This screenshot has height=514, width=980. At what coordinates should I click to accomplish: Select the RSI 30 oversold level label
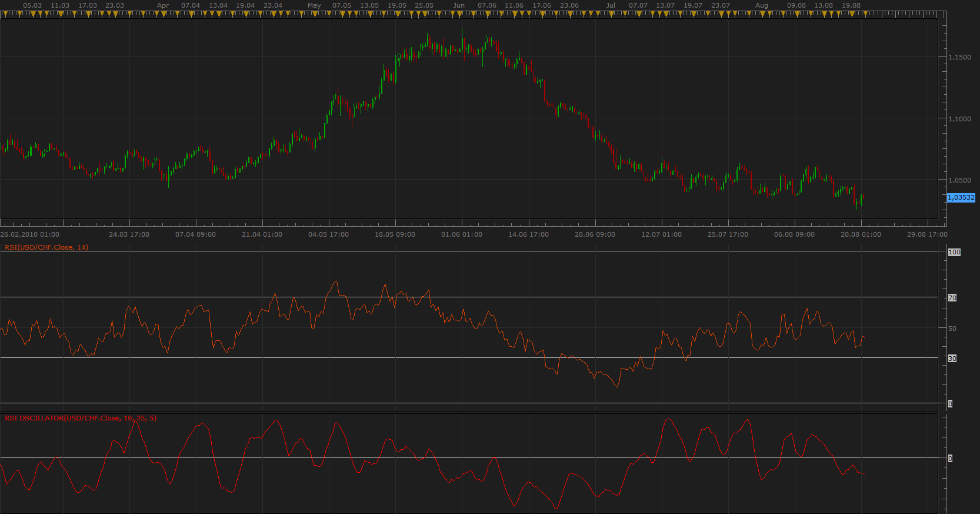coord(952,359)
